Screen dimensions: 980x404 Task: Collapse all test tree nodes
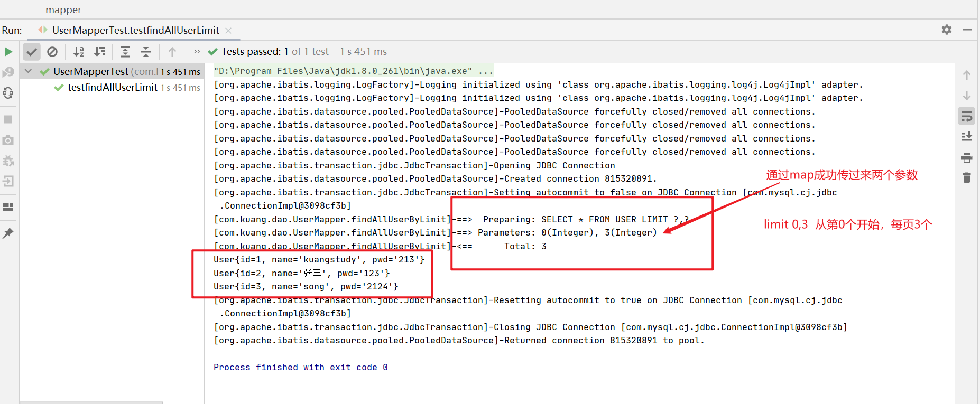146,52
